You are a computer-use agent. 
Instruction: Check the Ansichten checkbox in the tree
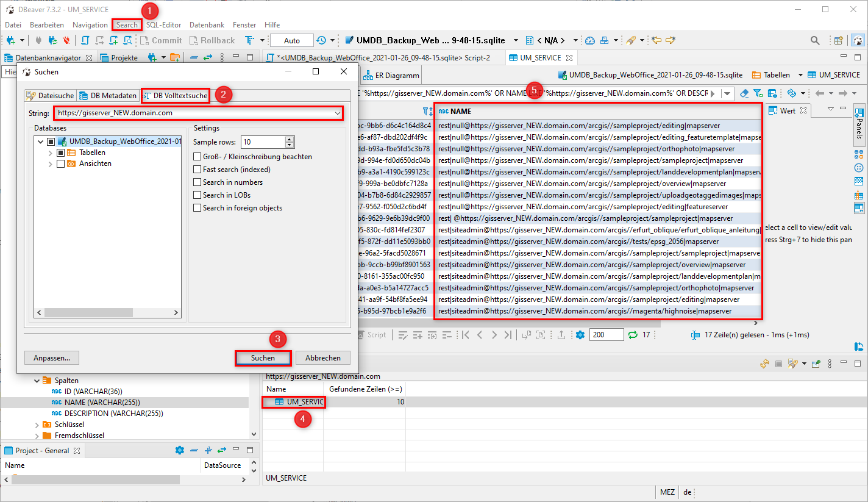tap(60, 163)
